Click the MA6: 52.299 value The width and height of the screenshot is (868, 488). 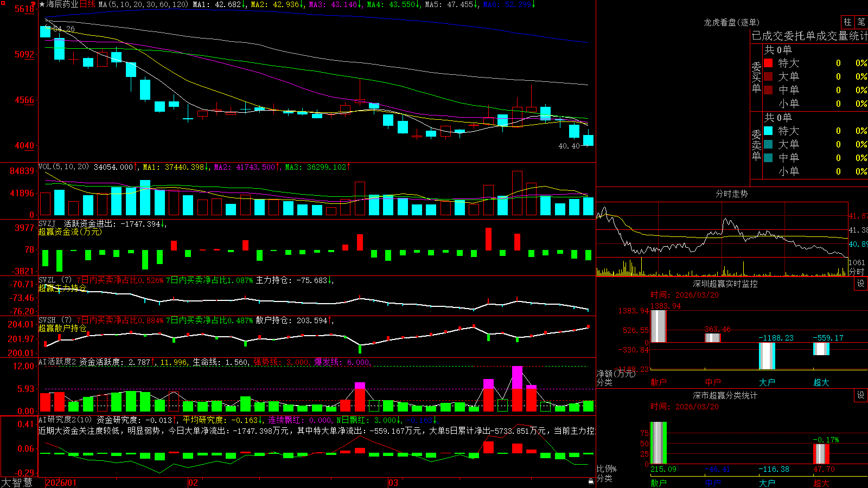point(509,4)
